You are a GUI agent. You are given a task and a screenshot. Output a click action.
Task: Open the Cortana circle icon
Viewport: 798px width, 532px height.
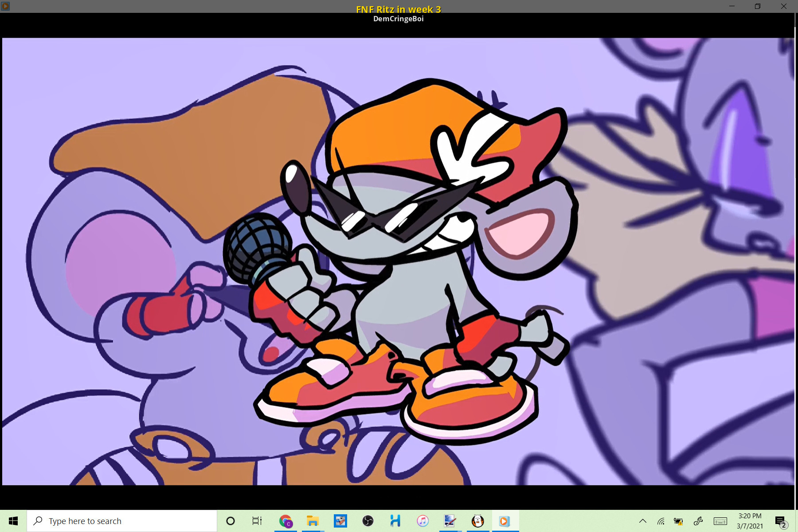(x=231, y=521)
